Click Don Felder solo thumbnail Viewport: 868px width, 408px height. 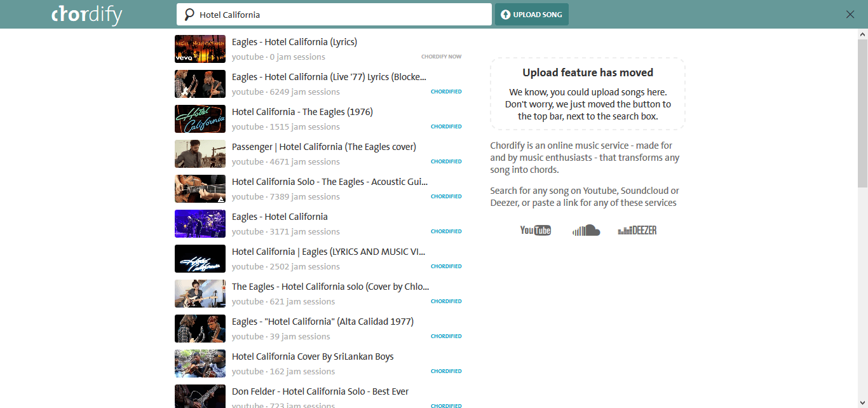[200, 396]
